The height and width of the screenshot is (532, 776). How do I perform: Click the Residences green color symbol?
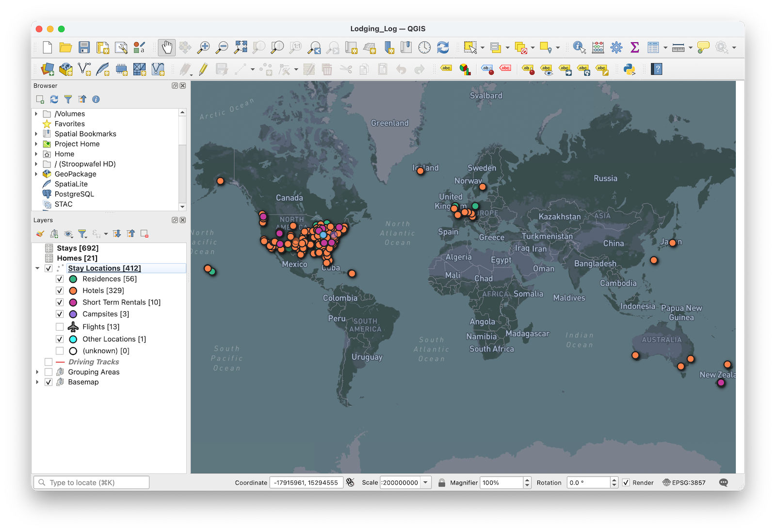tap(73, 279)
